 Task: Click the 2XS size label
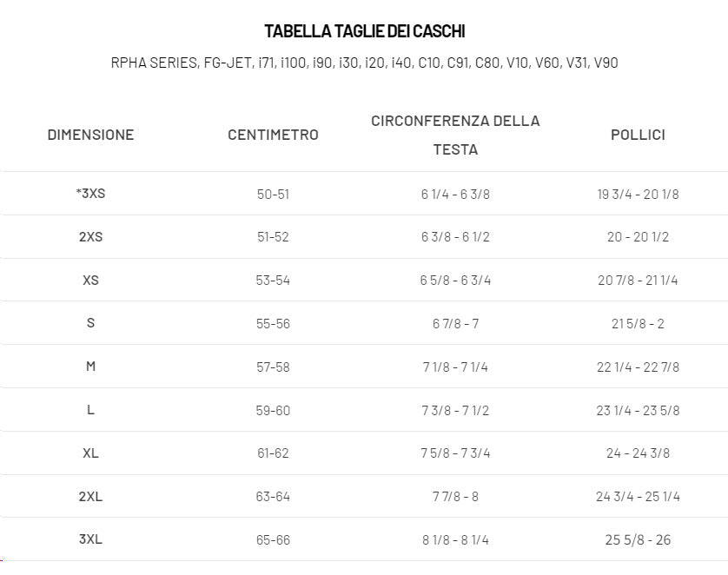[90, 236]
